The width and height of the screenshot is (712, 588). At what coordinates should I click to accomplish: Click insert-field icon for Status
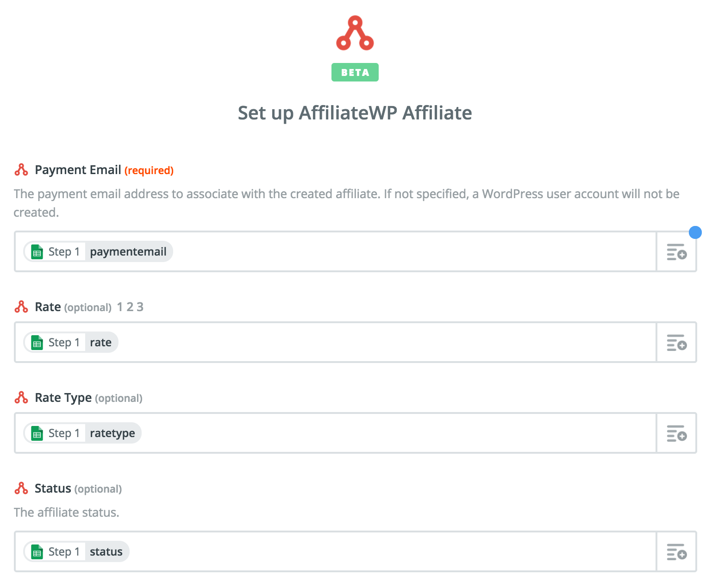pos(676,552)
